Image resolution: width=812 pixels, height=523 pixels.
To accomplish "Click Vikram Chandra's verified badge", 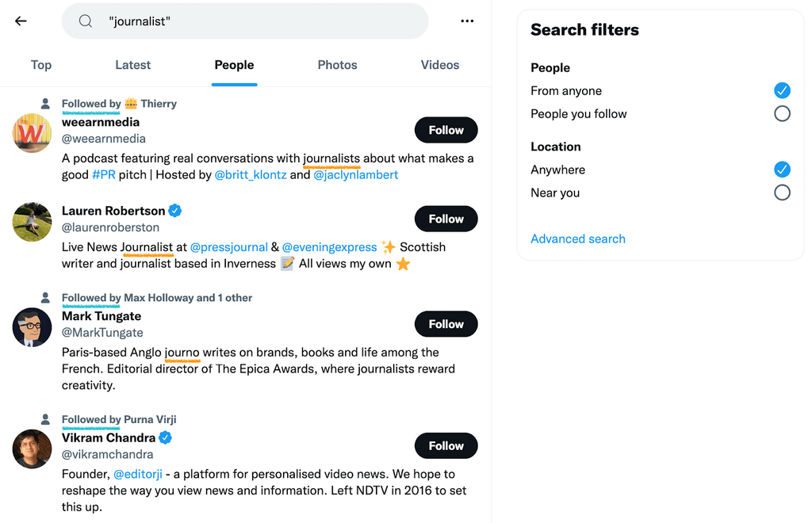I will (x=165, y=437).
